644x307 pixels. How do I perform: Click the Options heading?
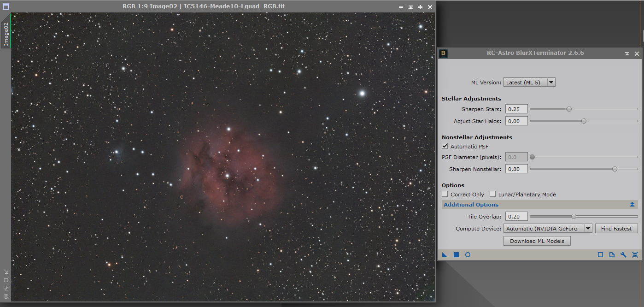[453, 185]
